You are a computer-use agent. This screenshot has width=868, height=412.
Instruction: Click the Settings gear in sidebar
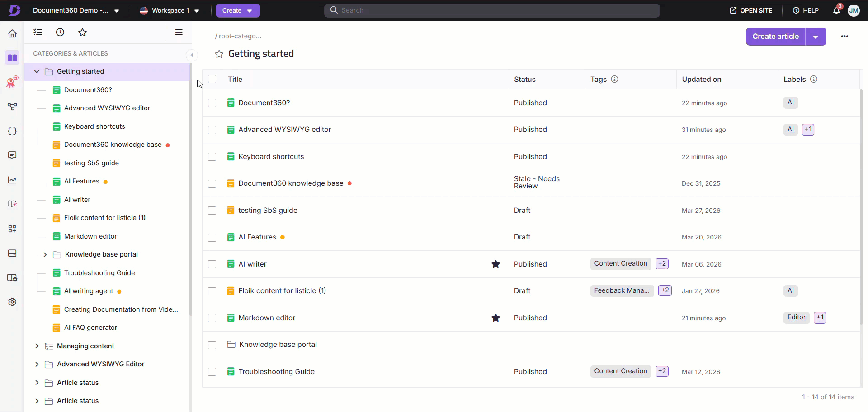click(12, 302)
